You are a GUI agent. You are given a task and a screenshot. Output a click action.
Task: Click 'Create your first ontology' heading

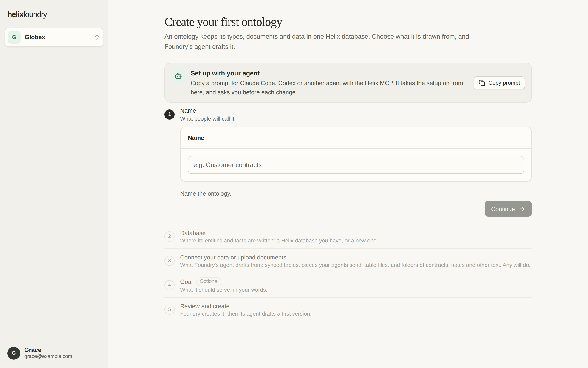(223, 22)
